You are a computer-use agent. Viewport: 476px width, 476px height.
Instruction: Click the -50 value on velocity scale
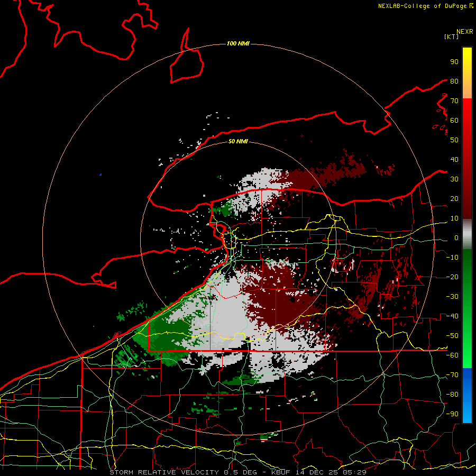452,336
